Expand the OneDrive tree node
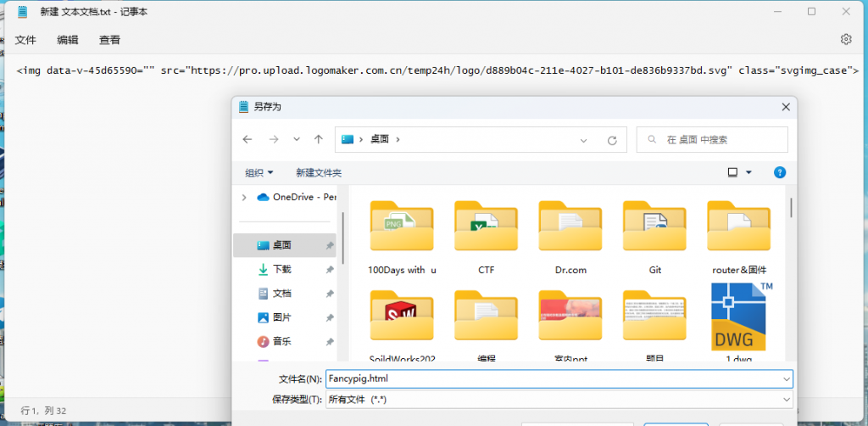The image size is (868, 426). [244, 197]
